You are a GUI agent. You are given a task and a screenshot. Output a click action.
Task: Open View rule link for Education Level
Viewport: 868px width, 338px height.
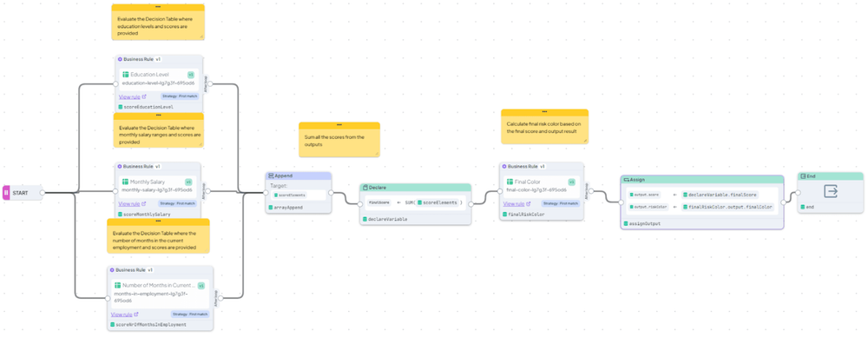click(129, 96)
